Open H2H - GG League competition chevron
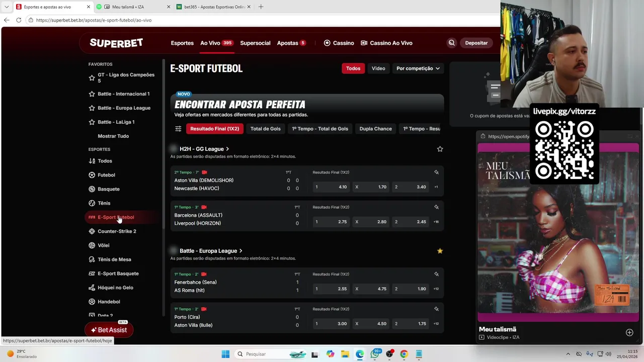This screenshot has height=362, width=644. point(227,149)
